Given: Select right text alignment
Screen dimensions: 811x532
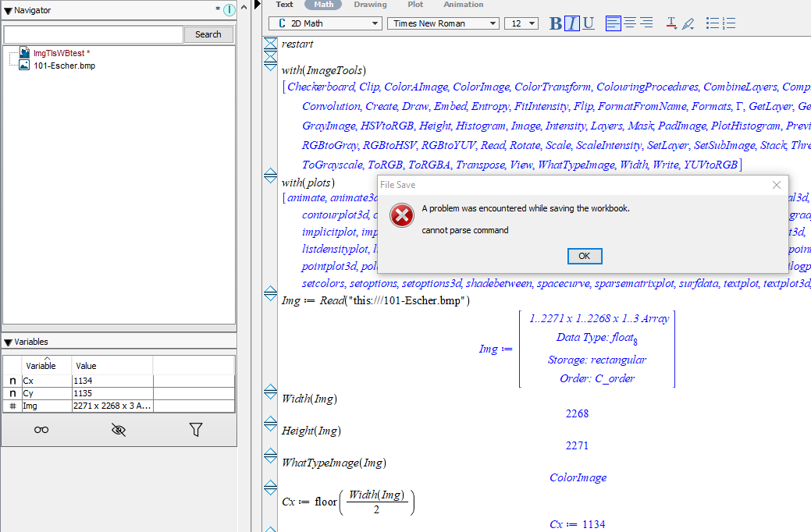Looking at the screenshot, I should tap(646, 23).
